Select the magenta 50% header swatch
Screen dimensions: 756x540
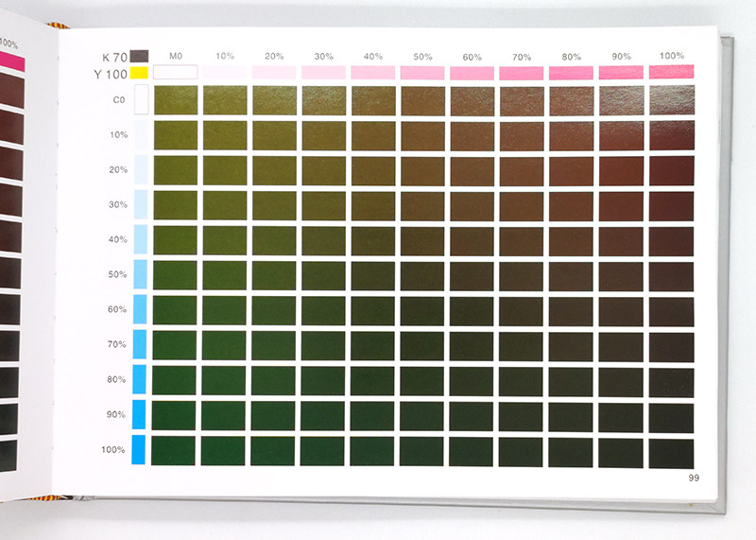click(x=422, y=73)
